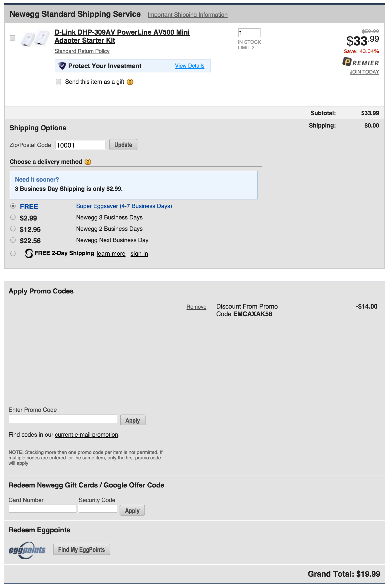Click the Premier logo badge
Screen dimensions: 389x588
click(361, 62)
